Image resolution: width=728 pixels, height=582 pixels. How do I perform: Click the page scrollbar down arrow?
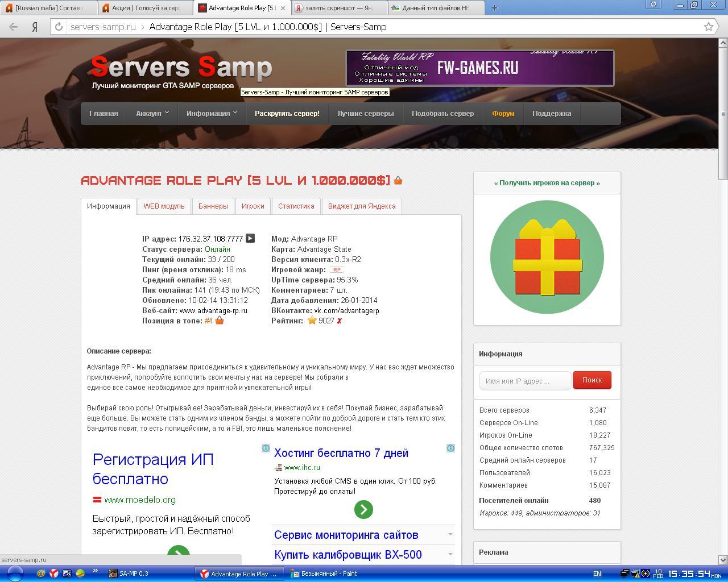coord(723,559)
